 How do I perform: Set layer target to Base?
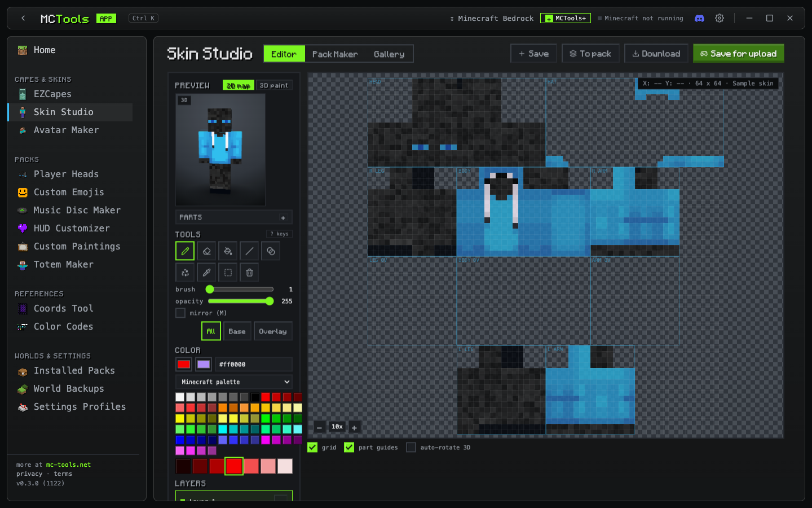237,331
